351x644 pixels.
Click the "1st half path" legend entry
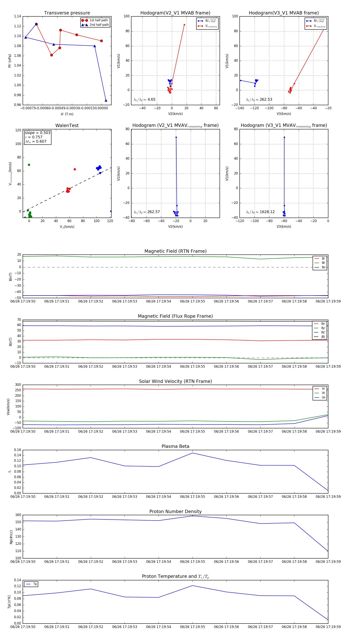pos(98,20)
